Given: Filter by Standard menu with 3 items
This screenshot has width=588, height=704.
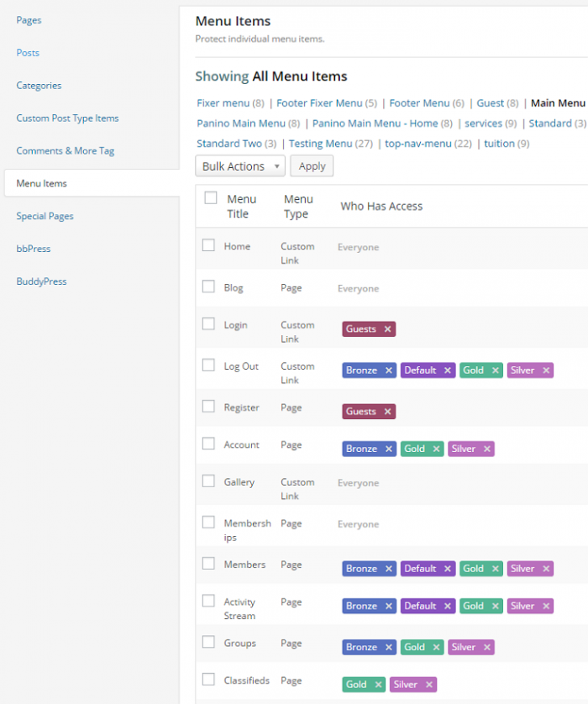Looking at the screenshot, I should [x=550, y=123].
